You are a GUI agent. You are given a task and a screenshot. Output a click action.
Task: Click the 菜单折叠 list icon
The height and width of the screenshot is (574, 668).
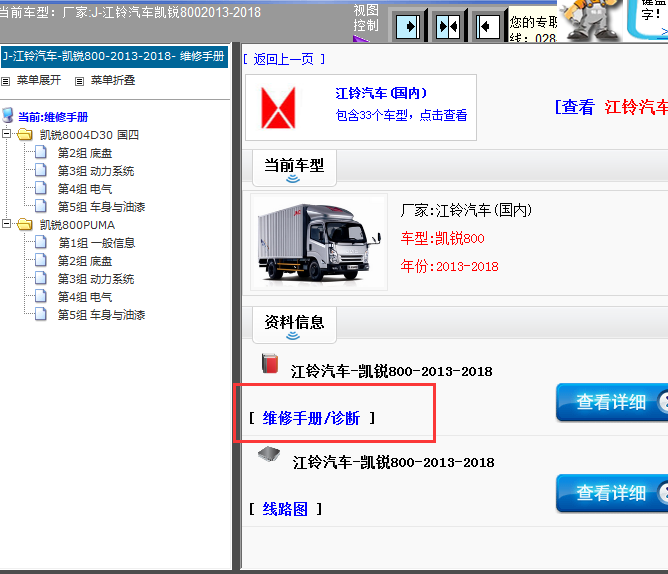pos(79,81)
